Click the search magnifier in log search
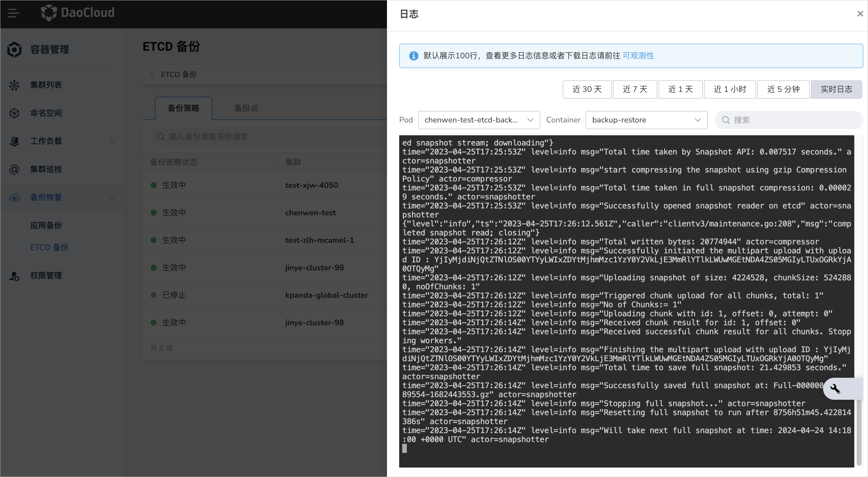Viewport: 868px width, 477px height. click(x=726, y=120)
